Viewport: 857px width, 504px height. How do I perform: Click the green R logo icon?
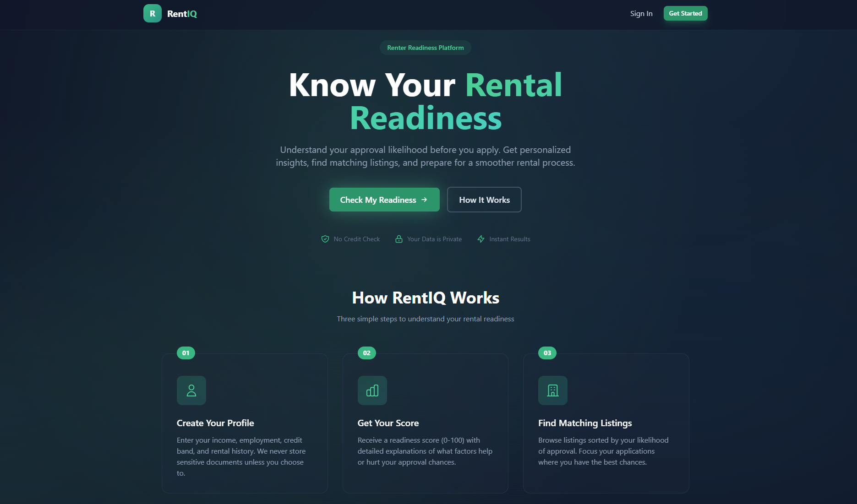tap(152, 14)
